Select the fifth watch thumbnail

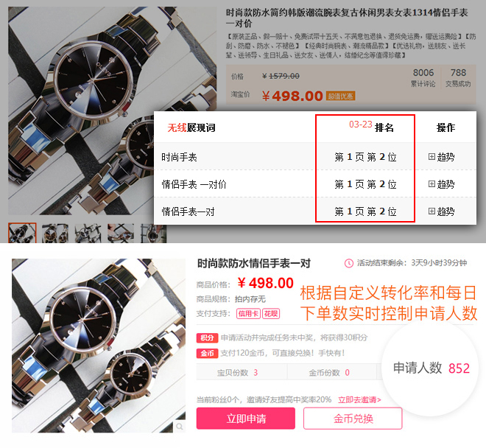coord(153,233)
